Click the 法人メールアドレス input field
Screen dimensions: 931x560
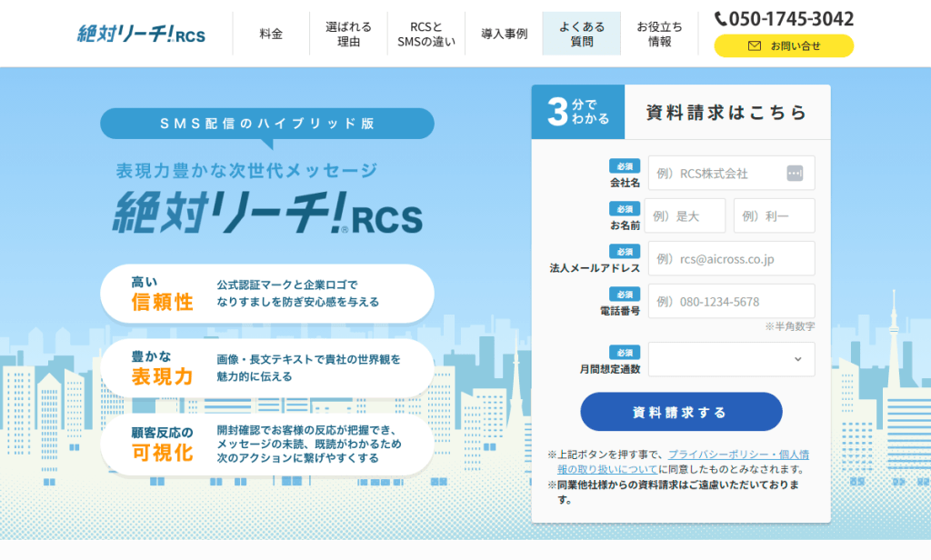point(731,258)
